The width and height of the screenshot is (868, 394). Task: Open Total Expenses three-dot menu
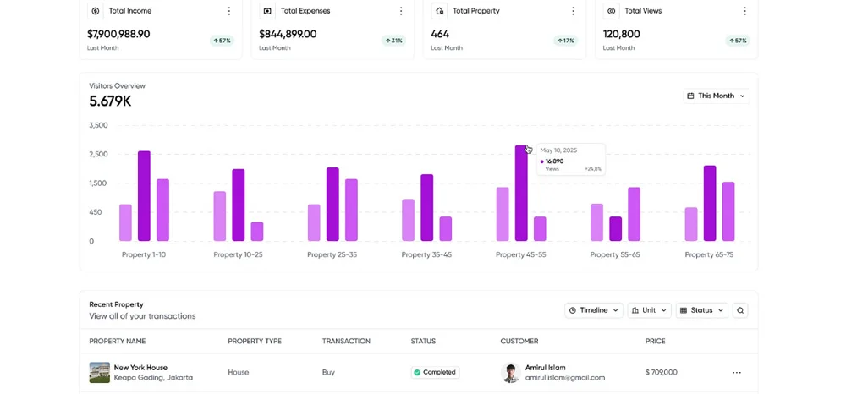click(401, 11)
